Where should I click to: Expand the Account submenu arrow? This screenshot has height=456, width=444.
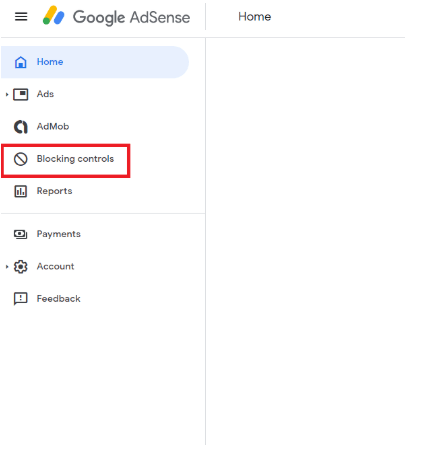coord(7,267)
